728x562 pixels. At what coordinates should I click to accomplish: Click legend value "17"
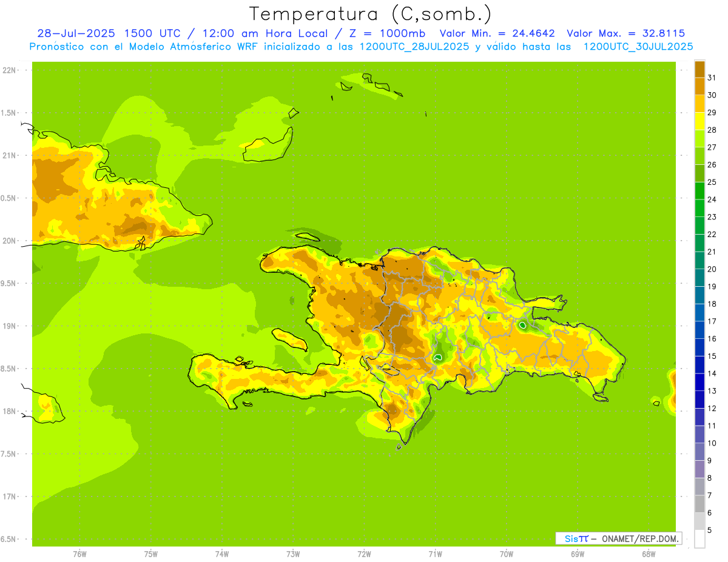click(712, 321)
